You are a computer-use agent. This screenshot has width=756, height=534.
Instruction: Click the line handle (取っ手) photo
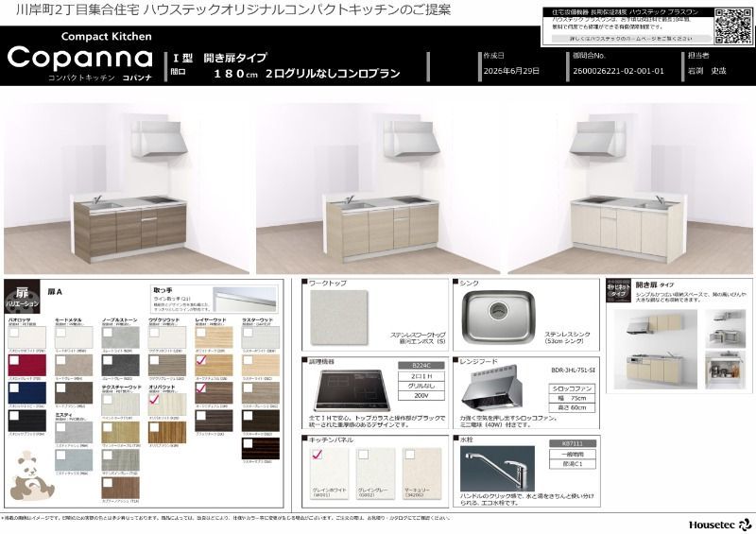(x=245, y=299)
